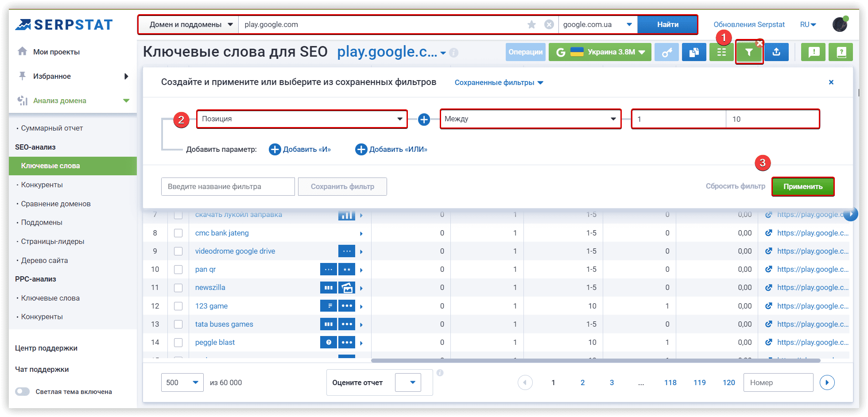Viewport: 868px width, 417px height.
Task: Click the Применить button
Action: pyautogui.click(x=803, y=186)
